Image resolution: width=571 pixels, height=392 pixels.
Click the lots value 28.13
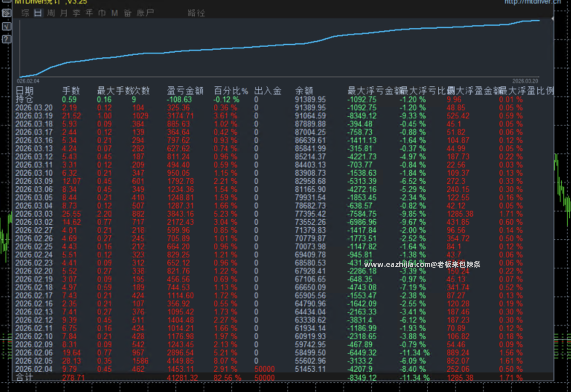pos(71,361)
